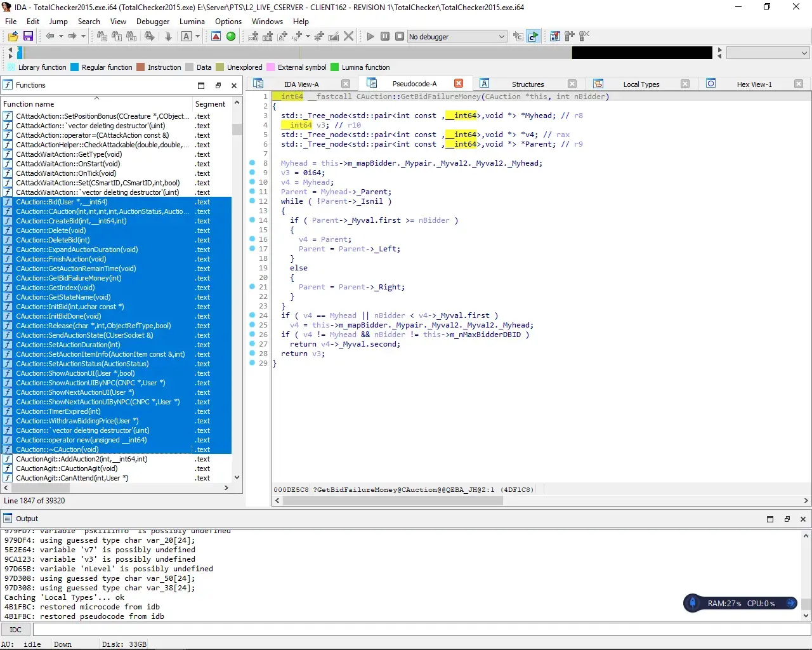Terminate the process with the stop button
The width and height of the screenshot is (812, 650).
point(400,36)
